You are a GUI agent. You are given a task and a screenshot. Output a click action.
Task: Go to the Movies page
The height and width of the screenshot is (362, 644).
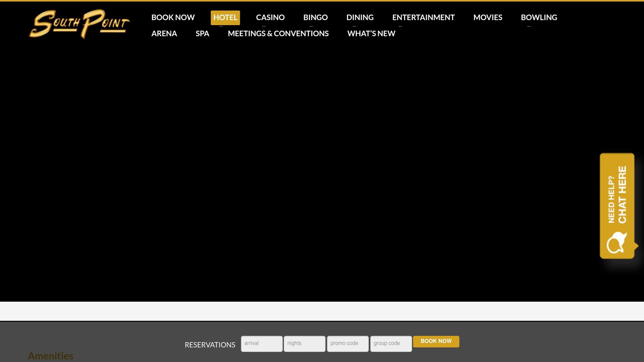(x=488, y=18)
